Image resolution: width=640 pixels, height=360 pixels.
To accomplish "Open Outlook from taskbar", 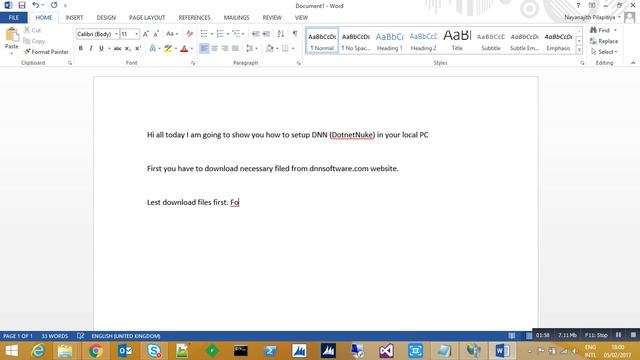I will (125, 351).
